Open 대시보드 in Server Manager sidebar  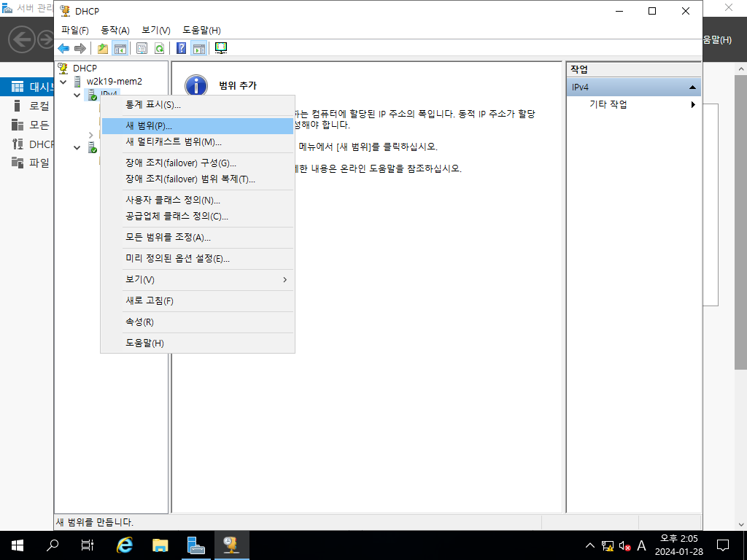point(27,87)
